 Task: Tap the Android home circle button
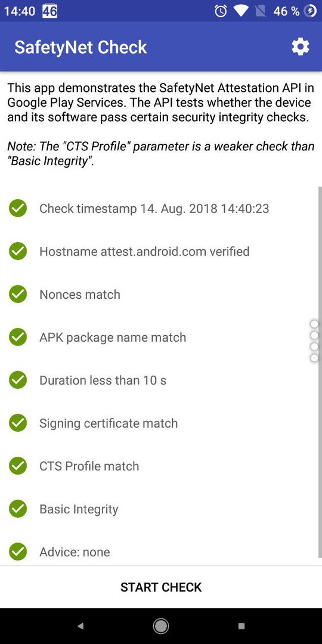tap(161, 626)
